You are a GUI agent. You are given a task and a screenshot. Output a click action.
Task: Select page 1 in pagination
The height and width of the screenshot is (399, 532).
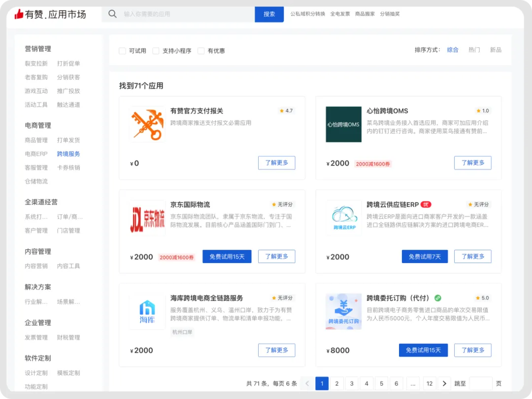pos(322,383)
